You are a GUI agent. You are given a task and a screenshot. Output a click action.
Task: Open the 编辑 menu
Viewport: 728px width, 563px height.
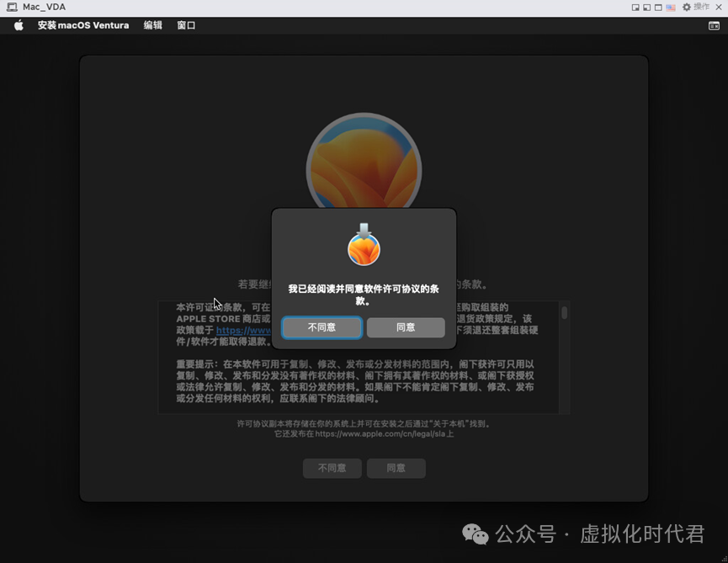pyautogui.click(x=152, y=25)
